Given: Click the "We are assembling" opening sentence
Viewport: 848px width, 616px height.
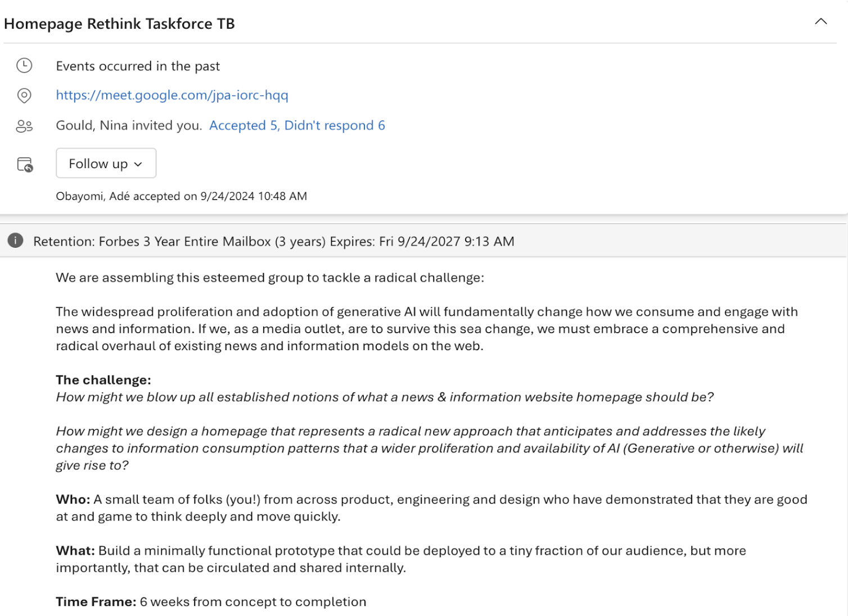Looking at the screenshot, I should click(269, 278).
